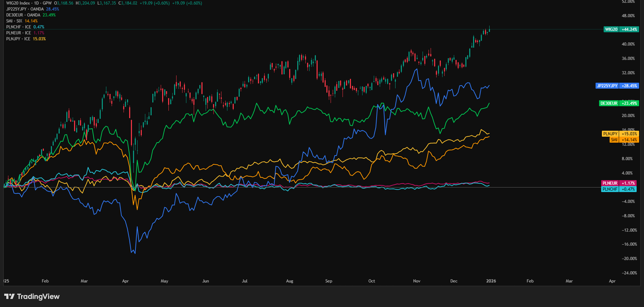The image size is (644, 307).
Task: Click the Sep label on the time axis
Action: (328, 281)
